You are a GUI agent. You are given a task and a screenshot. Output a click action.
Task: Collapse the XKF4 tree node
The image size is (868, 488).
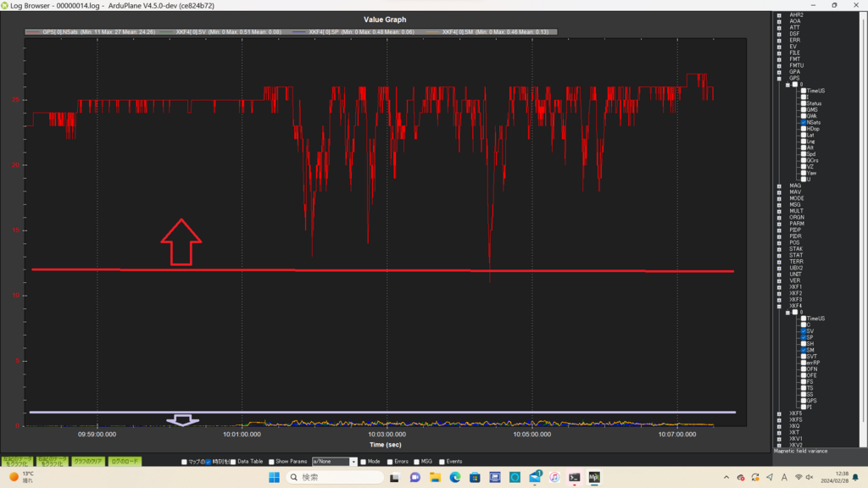click(x=779, y=306)
